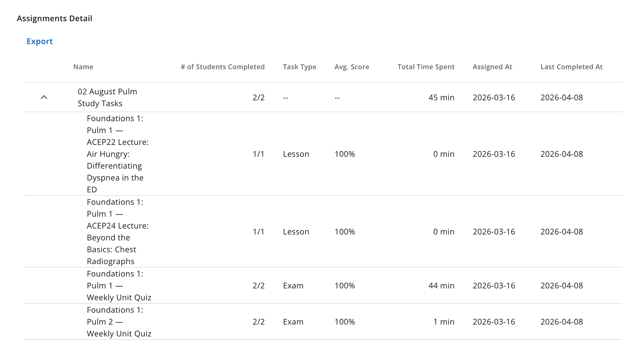Sort by Assigned At column
The width and height of the screenshot is (644, 346).
coord(492,67)
